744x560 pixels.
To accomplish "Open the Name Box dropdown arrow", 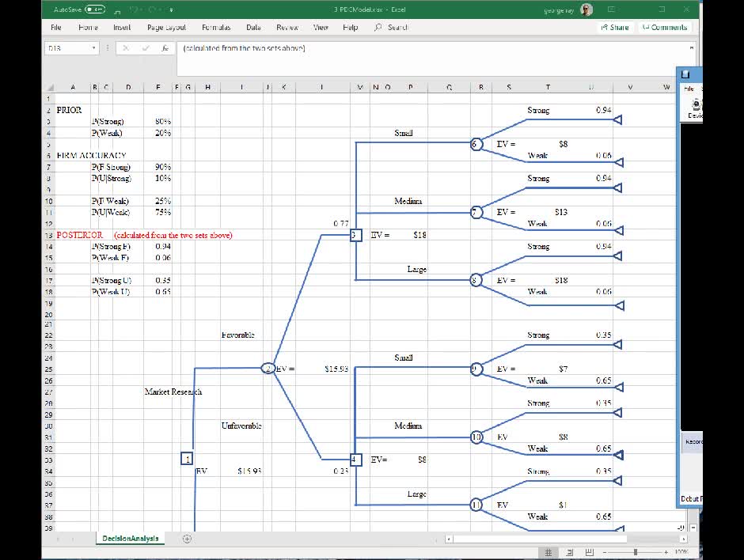I will (x=95, y=48).
